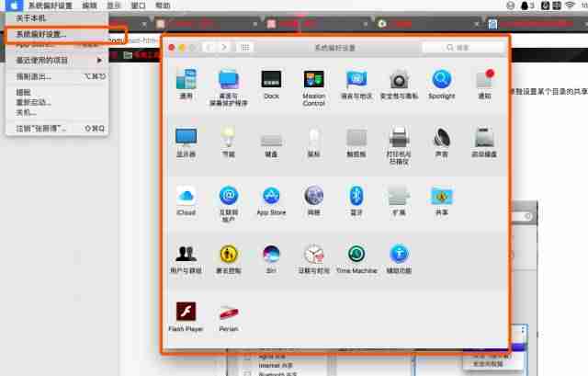The height and width of the screenshot is (376, 588).
Task: Open 用户与群组 preference pane
Action: (x=186, y=258)
